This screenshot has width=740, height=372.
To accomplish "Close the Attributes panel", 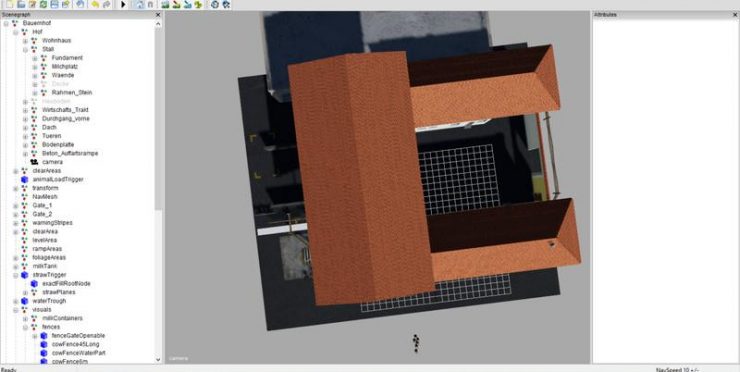I will point(735,15).
